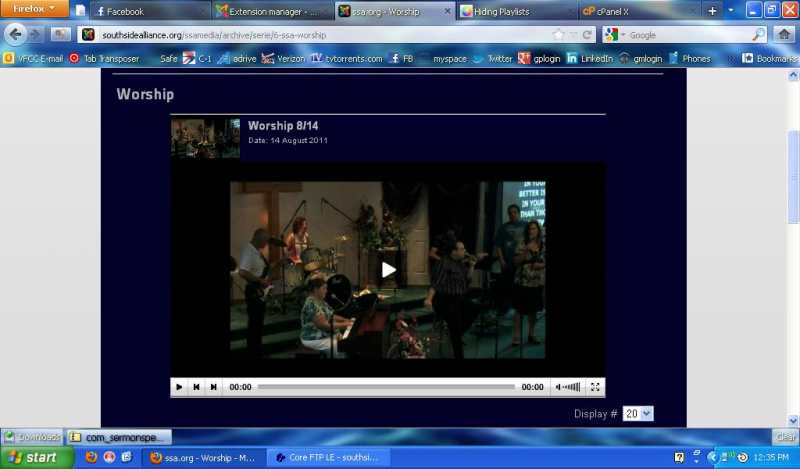Image resolution: width=800 pixels, height=469 pixels.
Task: Open the FB bookmark in bookmarks toolbar
Action: (x=402, y=59)
